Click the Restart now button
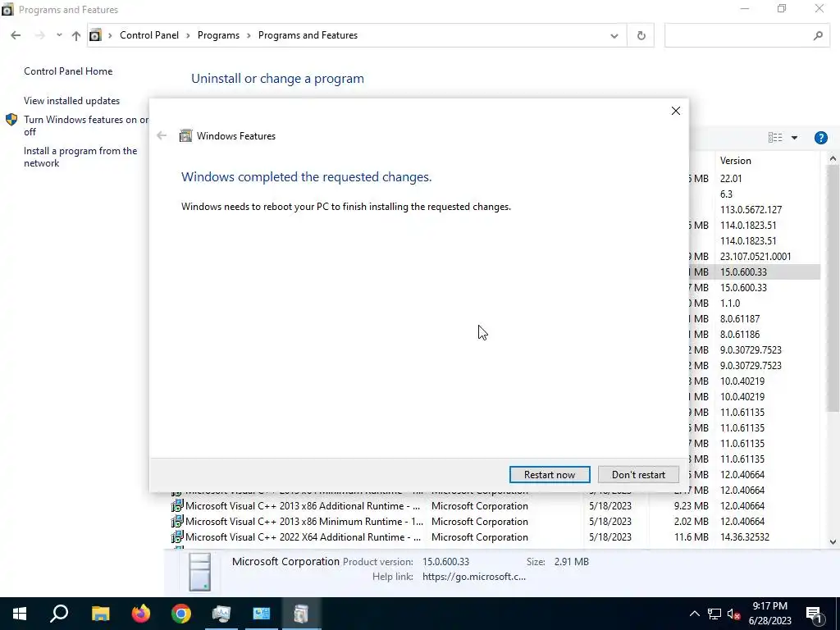The height and width of the screenshot is (630, 840). coord(550,475)
